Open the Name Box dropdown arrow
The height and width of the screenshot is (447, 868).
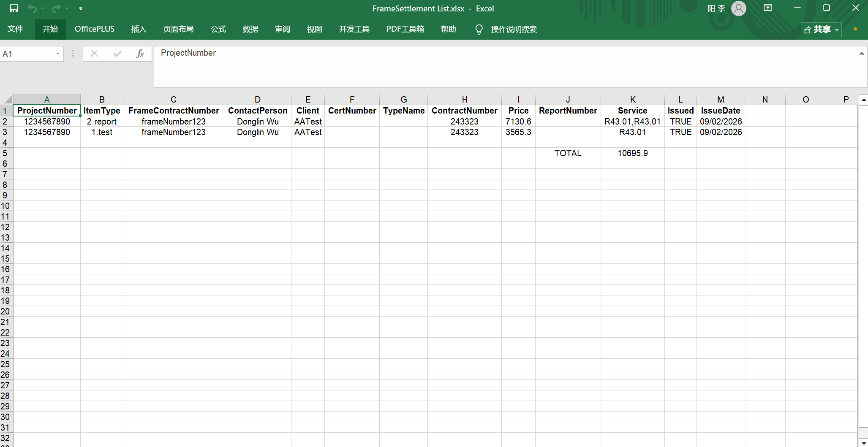(58, 54)
